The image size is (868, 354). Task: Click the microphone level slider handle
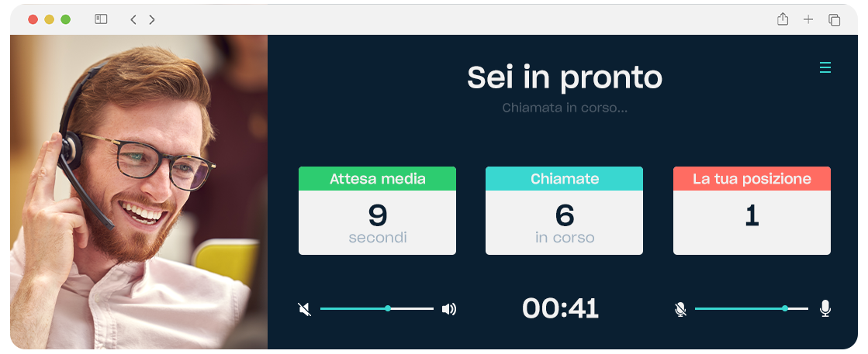[785, 308]
